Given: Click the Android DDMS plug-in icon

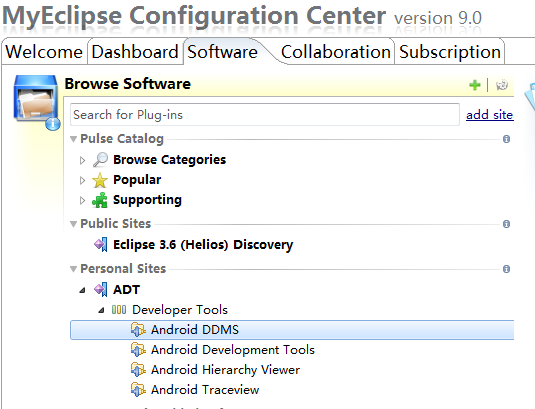Looking at the screenshot, I should click(138, 330).
